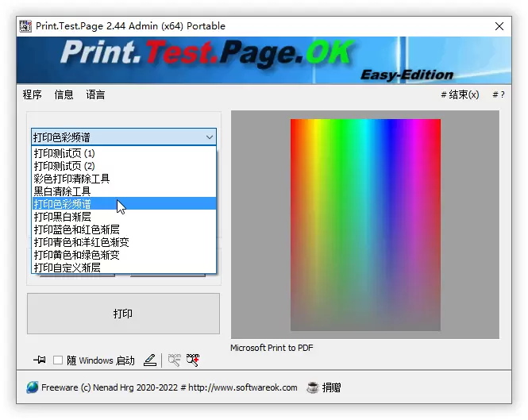Click the pen edit icon in bottom toolbar

click(150, 360)
